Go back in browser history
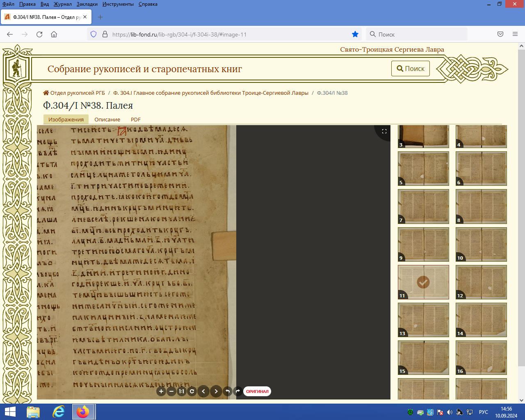The image size is (525, 420). point(10,34)
